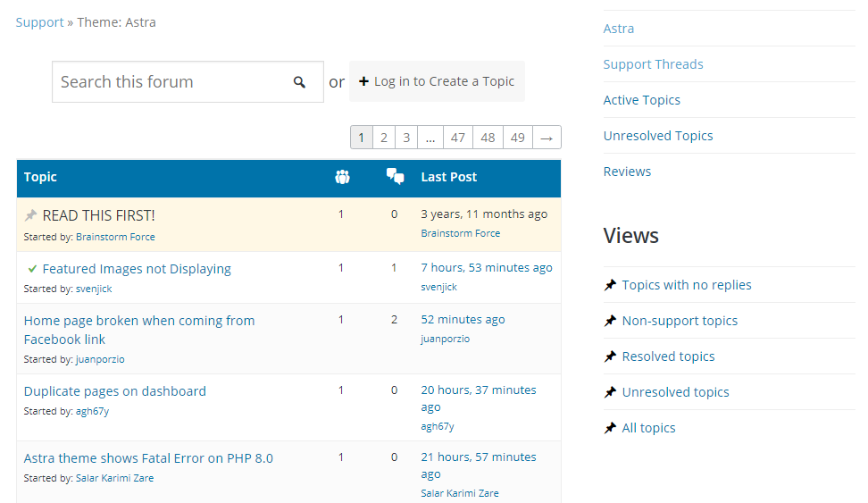Viewport: 868px width, 503px height.
Task: Click the pin icon beside All topics
Action: [x=610, y=428]
